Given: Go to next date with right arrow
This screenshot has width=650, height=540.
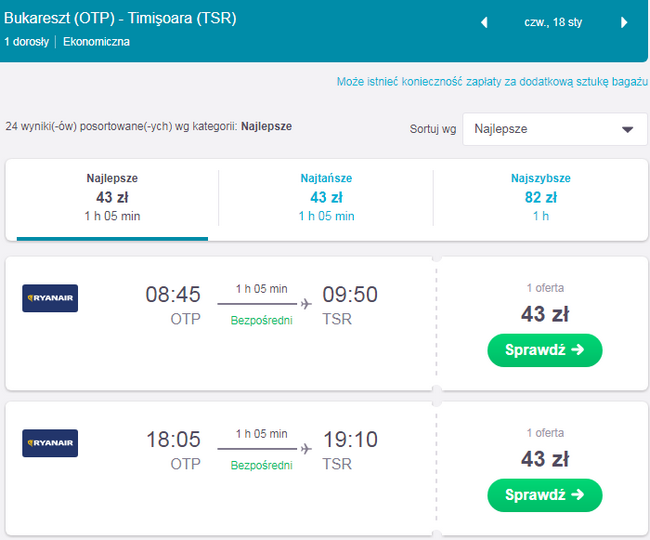Looking at the screenshot, I should coord(624,22).
